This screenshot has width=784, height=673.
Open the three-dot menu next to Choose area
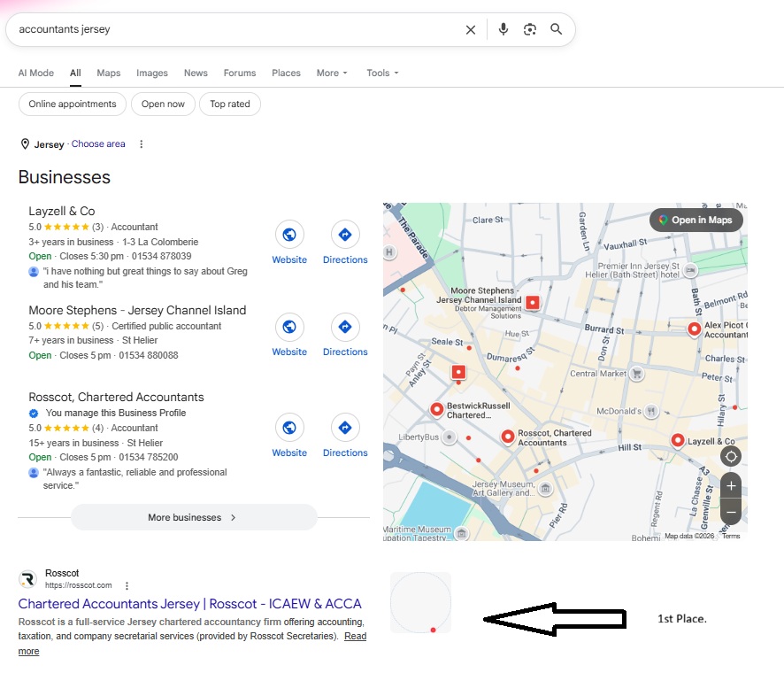pos(142,144)
